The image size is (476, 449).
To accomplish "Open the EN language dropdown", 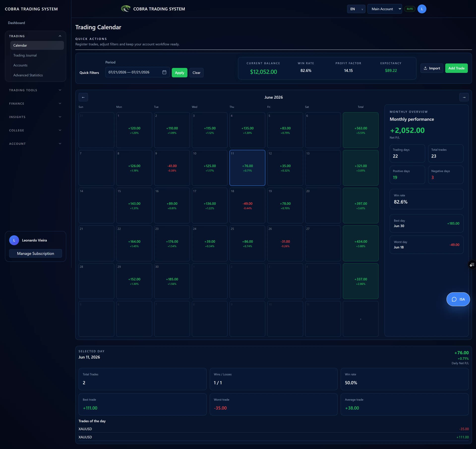I will tap(356, 9).
